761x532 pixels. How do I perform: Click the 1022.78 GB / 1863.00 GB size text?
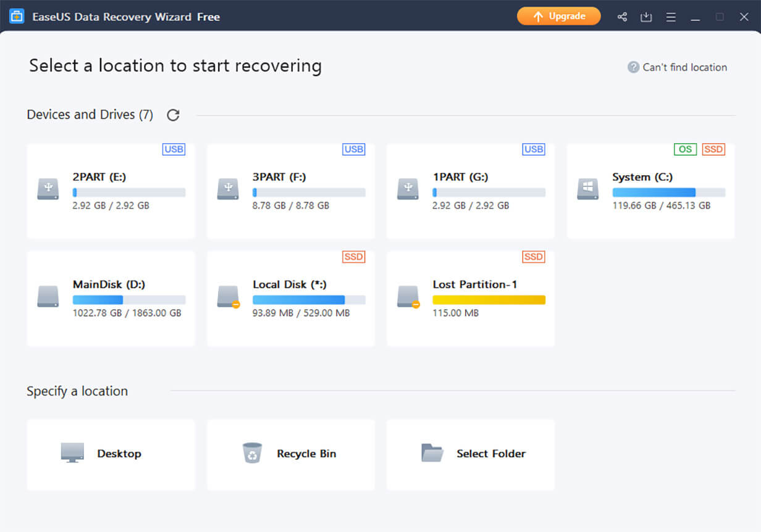(x=127, y=313)
